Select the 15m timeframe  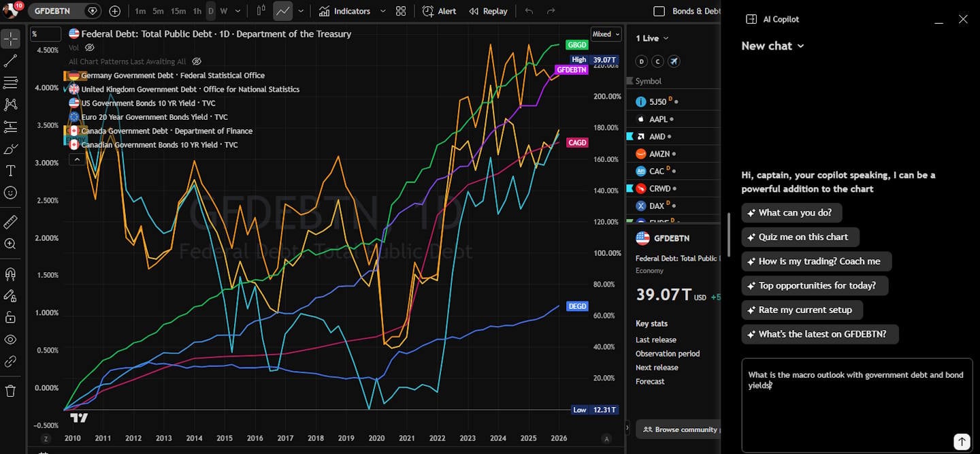coord(178,11)
